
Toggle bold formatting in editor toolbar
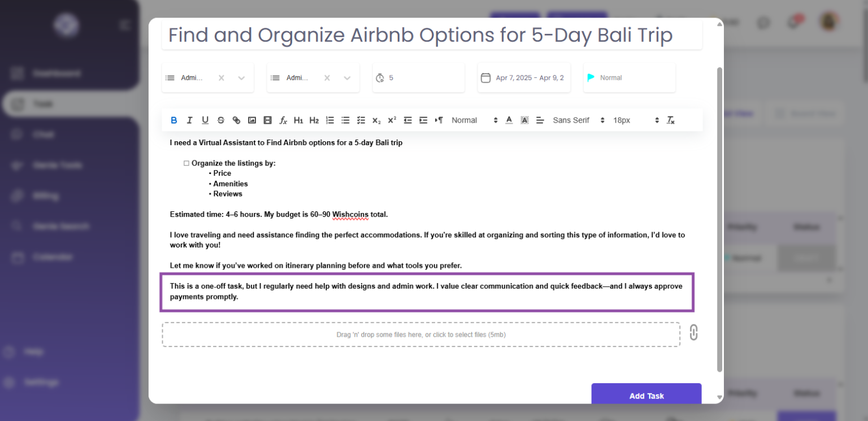point(174,120)
